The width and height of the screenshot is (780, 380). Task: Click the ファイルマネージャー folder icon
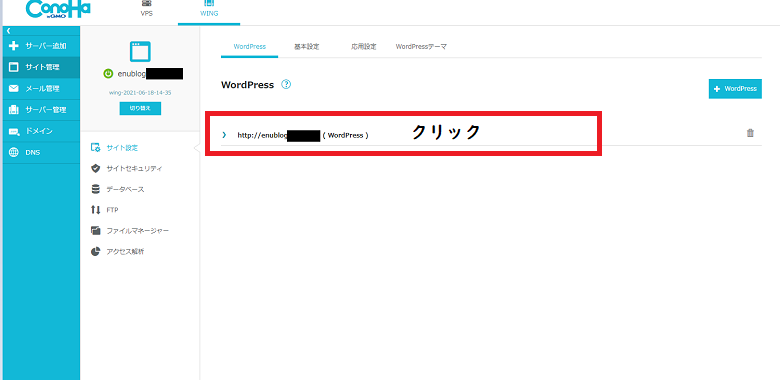click(96, 231)
